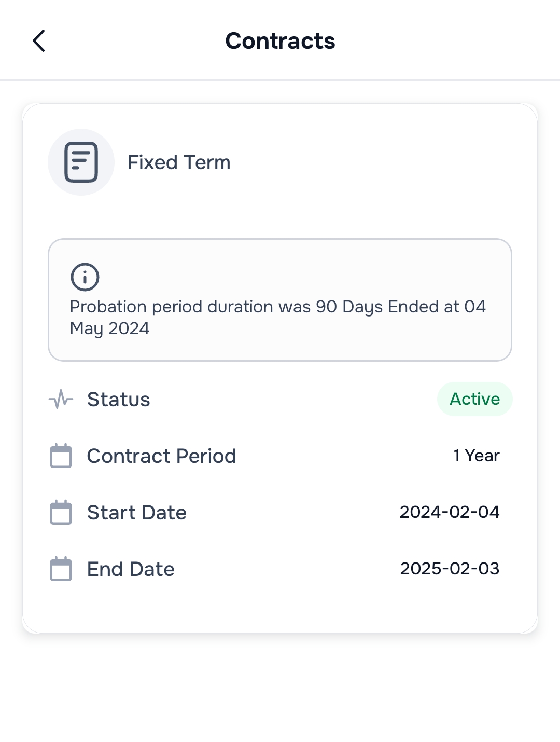Tap the End Date calendar icon
The height and width of the screenshot is (742, 560).
61,569
